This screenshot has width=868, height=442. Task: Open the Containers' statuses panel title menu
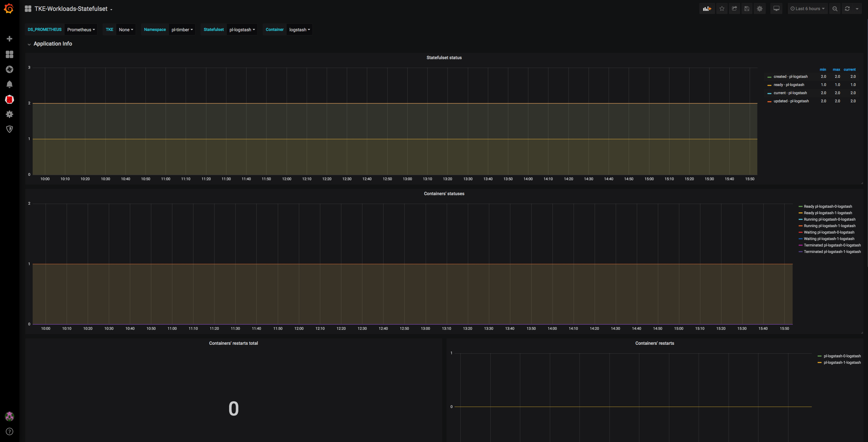(444, 194)
